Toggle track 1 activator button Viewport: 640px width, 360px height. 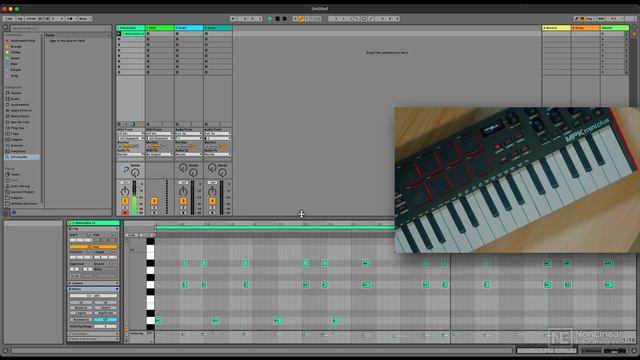(x=125, y=201)
